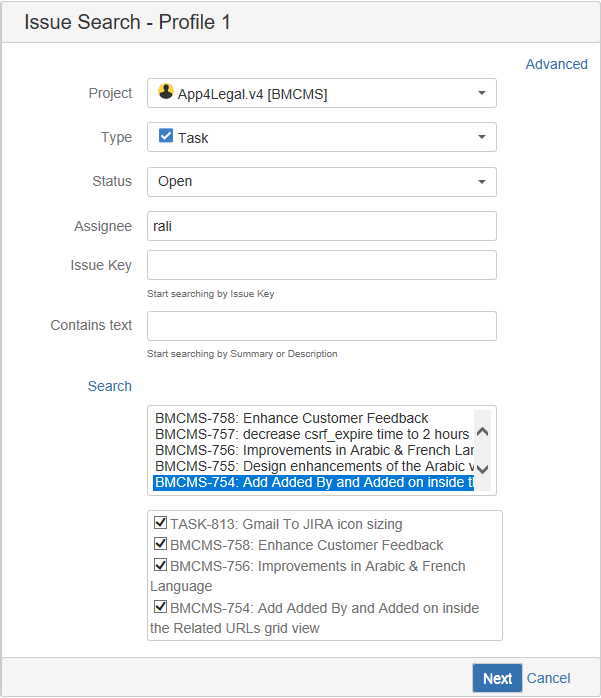Open the Status dropdown showing Open
Viewport: 601px width, 698px height.
[322, 182]
